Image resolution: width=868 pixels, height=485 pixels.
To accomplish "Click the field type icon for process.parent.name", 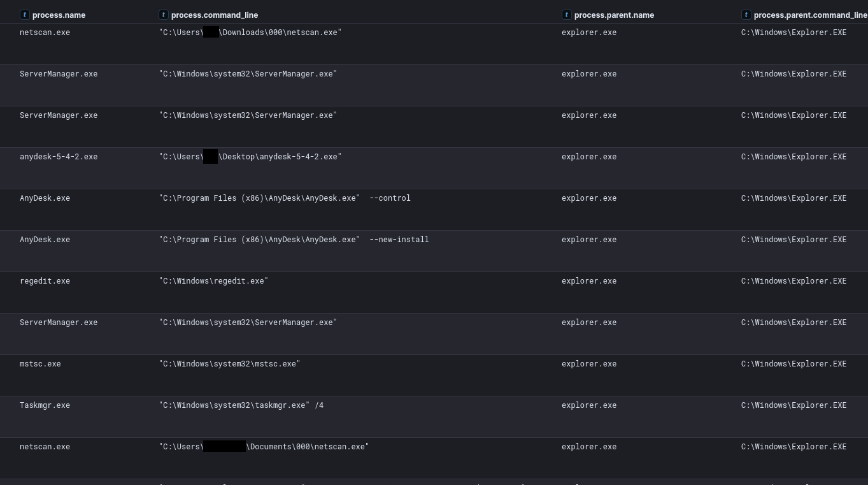I will coord(567,15).
